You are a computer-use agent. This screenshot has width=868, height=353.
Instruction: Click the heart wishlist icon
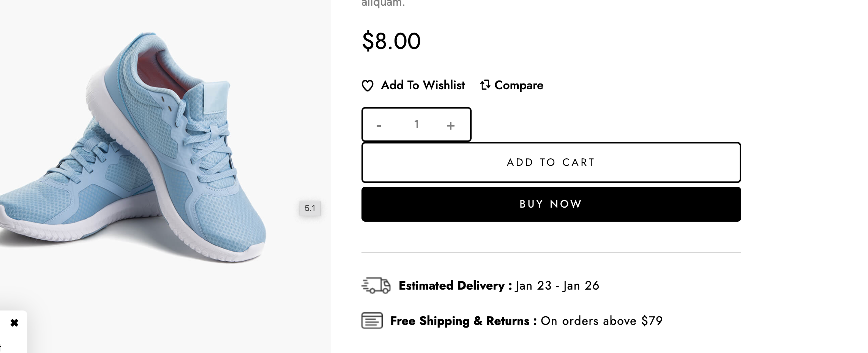tap(367, 85)
